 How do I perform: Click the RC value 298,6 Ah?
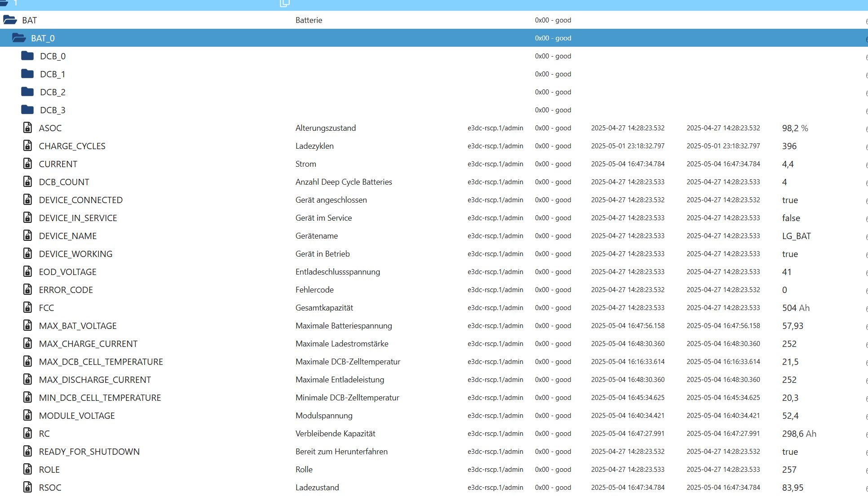(x=799, y=434)
